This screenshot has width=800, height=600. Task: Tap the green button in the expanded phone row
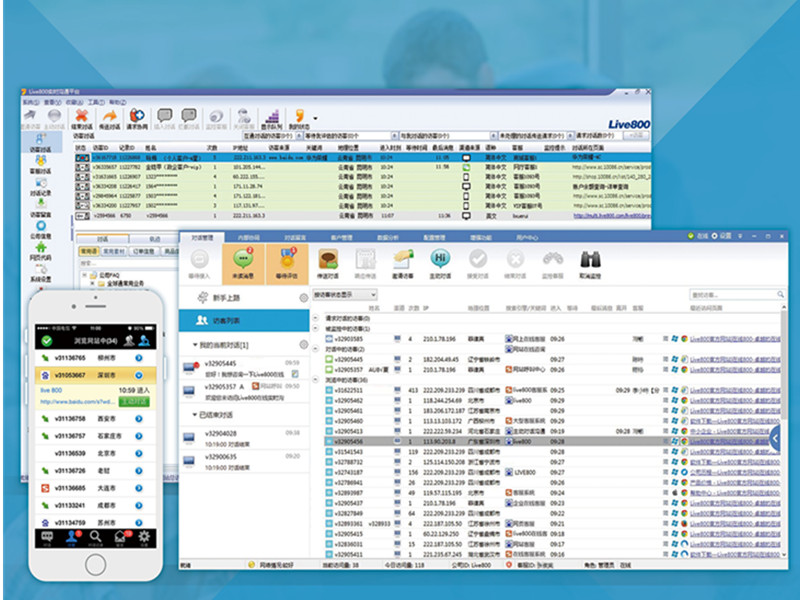click(x=134, y=402)
